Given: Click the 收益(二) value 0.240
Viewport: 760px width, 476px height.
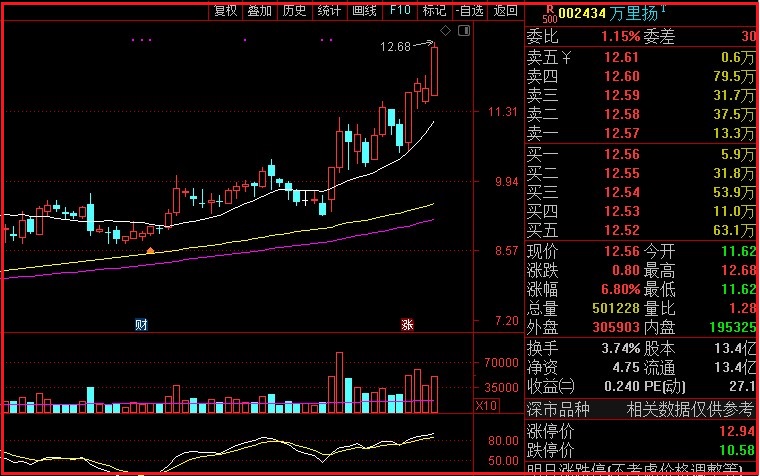Looking at the screenshot, I should (x=621, y=386).
